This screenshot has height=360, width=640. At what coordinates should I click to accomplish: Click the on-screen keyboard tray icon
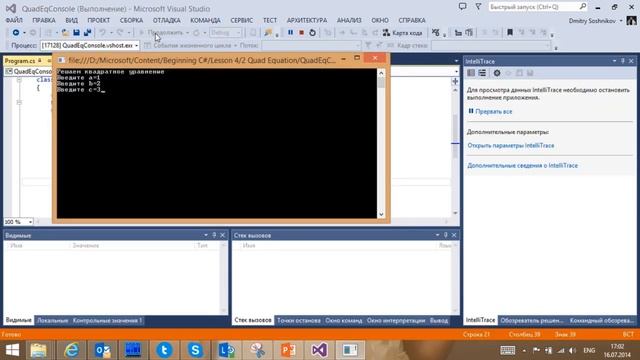(507, 350)
